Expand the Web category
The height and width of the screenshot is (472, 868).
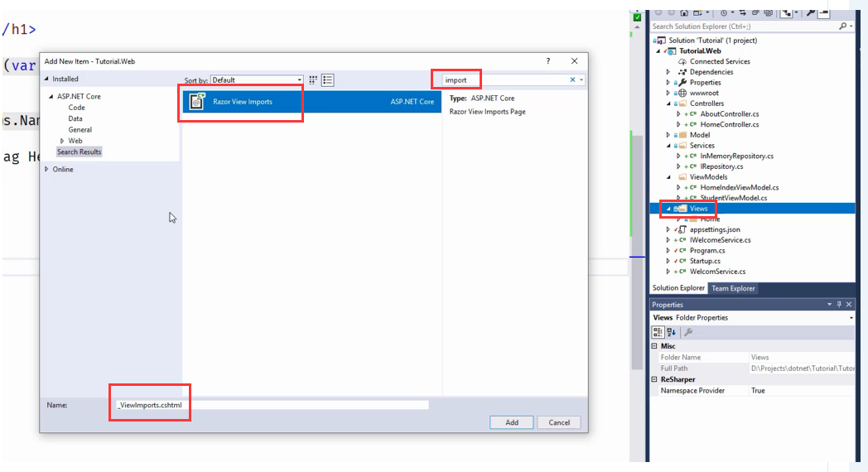62,141
